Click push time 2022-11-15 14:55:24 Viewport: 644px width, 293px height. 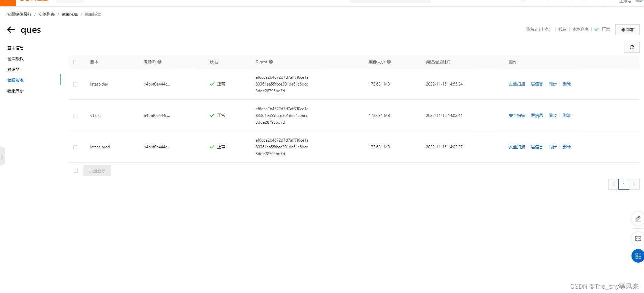click(444, 84)
